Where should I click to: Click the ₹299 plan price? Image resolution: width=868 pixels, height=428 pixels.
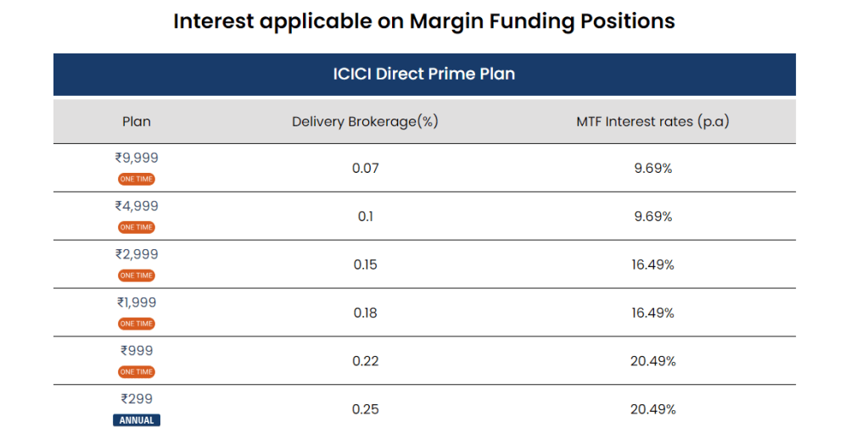(137, 398)
